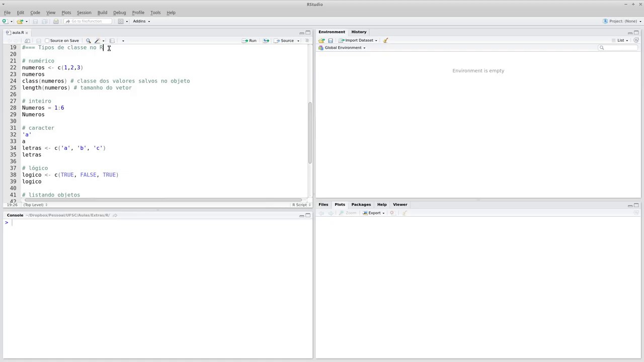This screenshot has height=362, width=644.
Task: Click the remove current plot icon
Action: click(x=392, y=213)
